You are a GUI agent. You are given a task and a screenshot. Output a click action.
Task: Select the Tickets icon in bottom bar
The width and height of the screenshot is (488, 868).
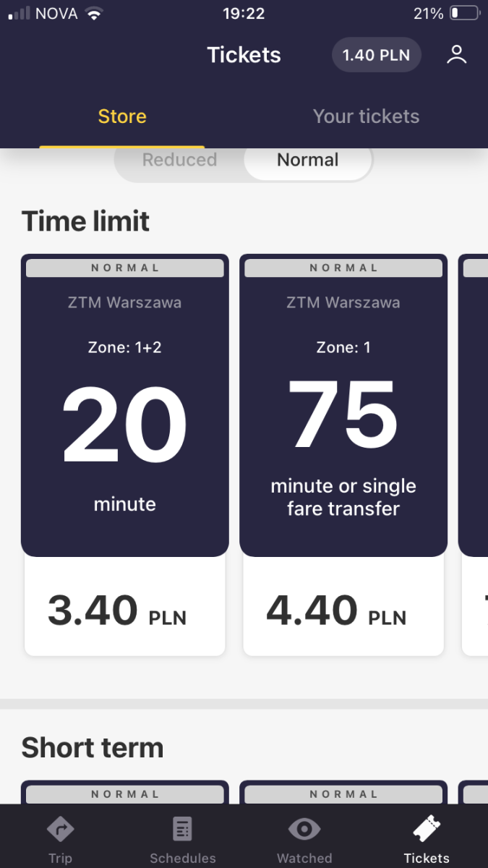tap(427, 829)
